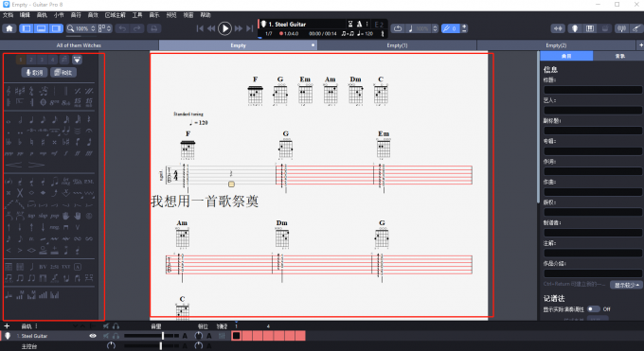Apply the ppp dynamic
The height and width of the screenshot is (351, 644).
[9, 153]
